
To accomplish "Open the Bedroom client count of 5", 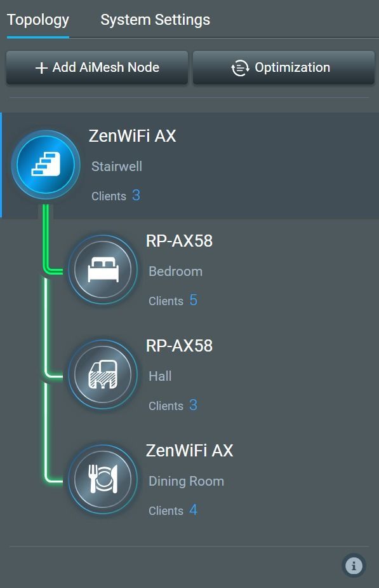I will (193, 300).
